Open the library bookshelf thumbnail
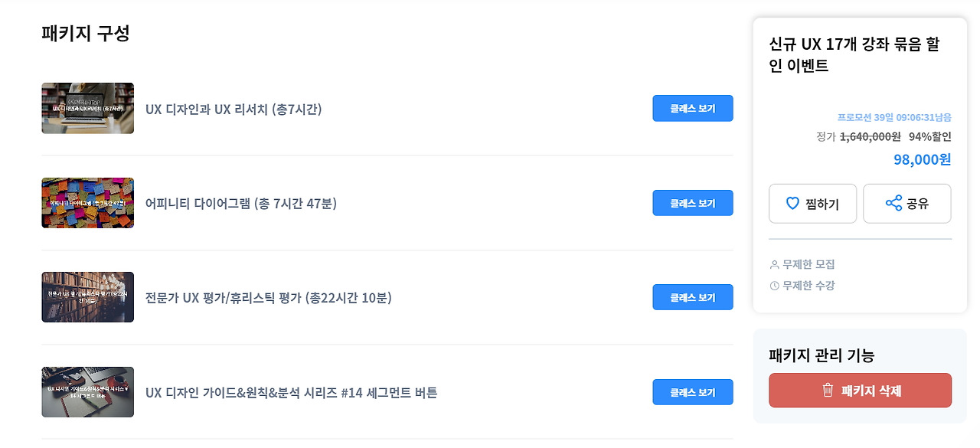 (88, 297)
